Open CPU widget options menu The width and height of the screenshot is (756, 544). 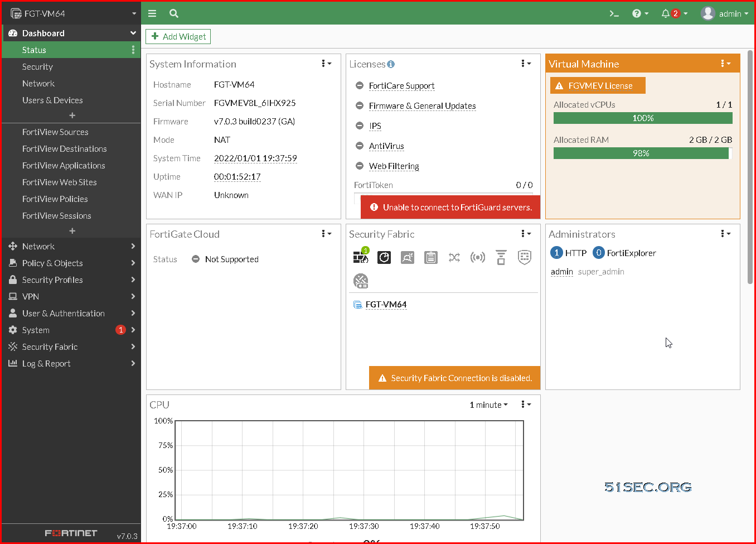526,405
